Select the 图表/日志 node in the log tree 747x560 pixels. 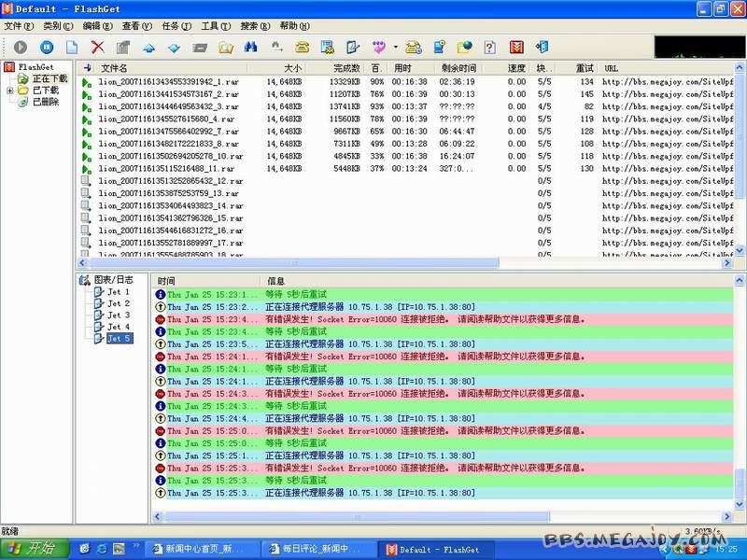[113, 279]
